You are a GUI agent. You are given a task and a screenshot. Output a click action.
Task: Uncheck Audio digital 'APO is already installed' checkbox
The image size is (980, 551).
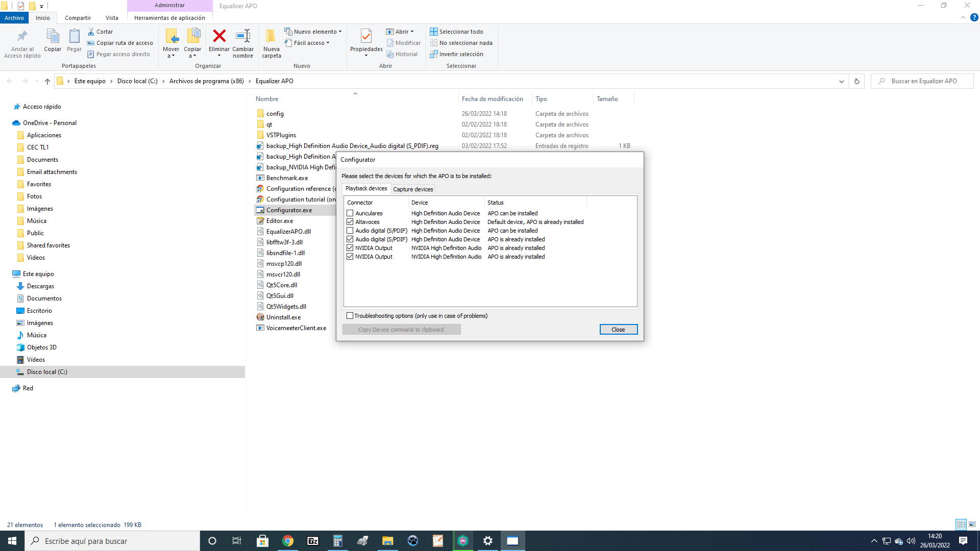(x=350, y=239)
